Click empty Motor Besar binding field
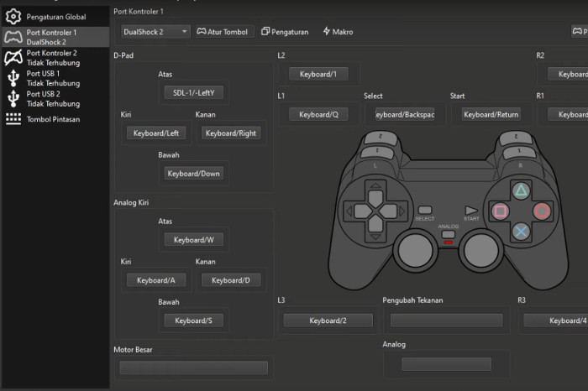This screenshot has height=391, width=588. [193, 368]
